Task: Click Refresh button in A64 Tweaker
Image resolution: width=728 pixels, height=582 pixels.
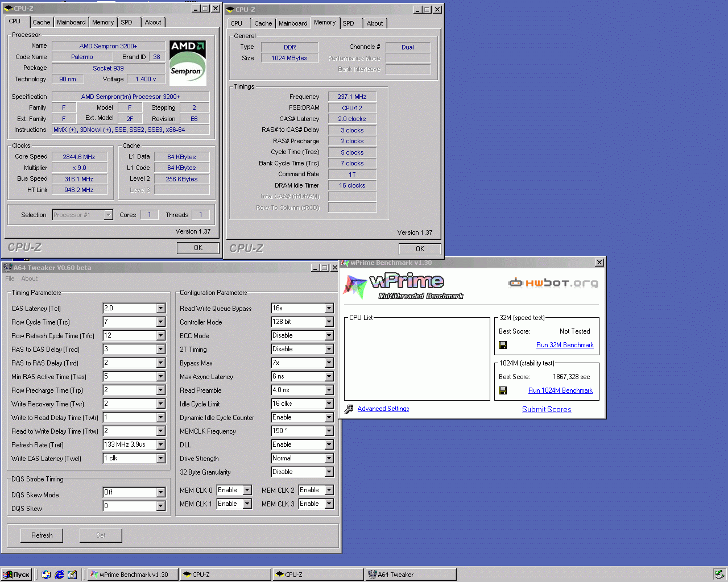Action: point(42,535)
